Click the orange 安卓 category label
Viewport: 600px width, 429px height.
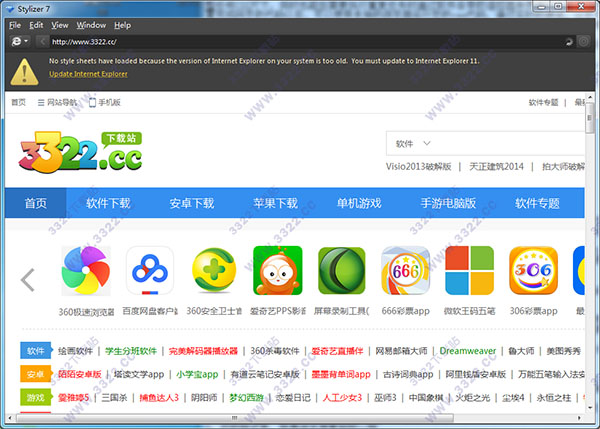tap(36, 374)
